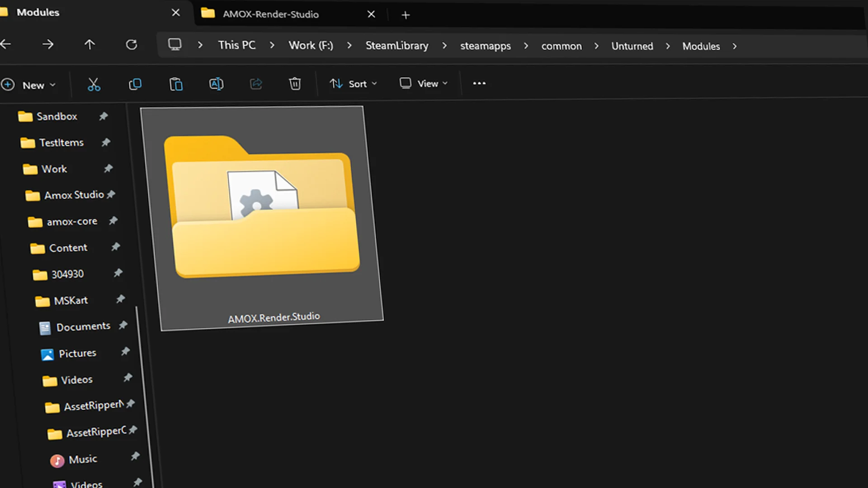This screenshot has height=488, width=868.
Task: Unpin MSKart via its pin icon
Action: 120,299
